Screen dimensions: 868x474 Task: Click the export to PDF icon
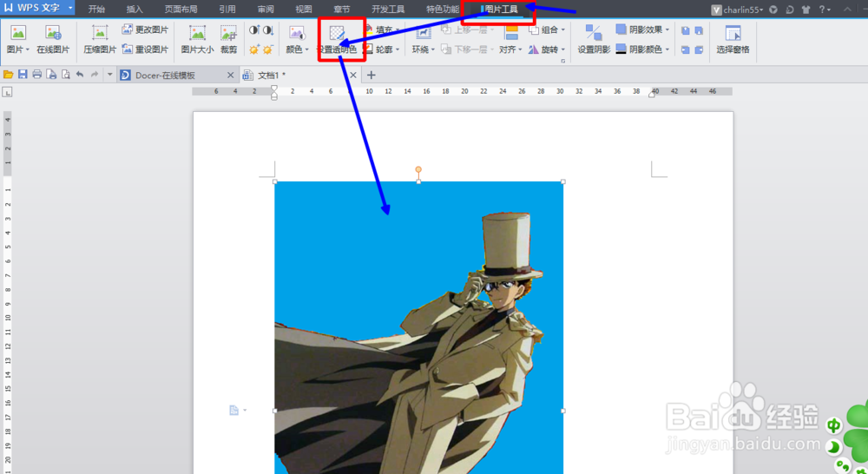[x=51, y=75]
